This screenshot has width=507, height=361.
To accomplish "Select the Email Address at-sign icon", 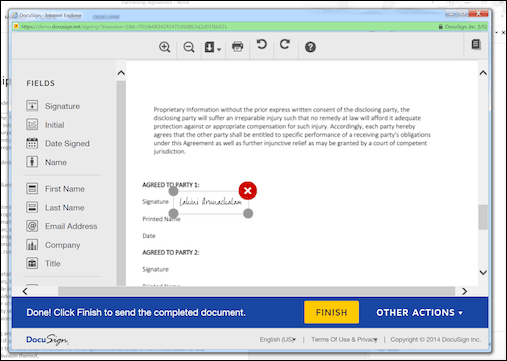I will click(32, 226).
